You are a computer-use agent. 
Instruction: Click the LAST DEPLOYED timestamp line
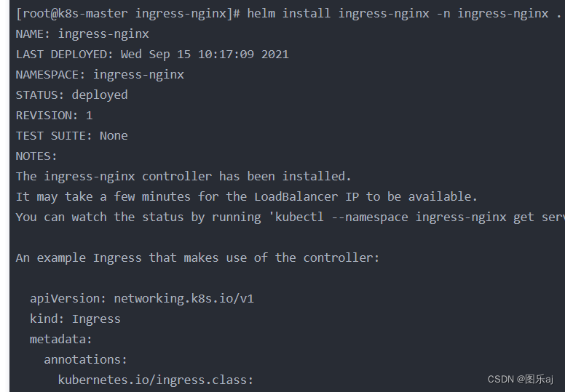[152, 55]
